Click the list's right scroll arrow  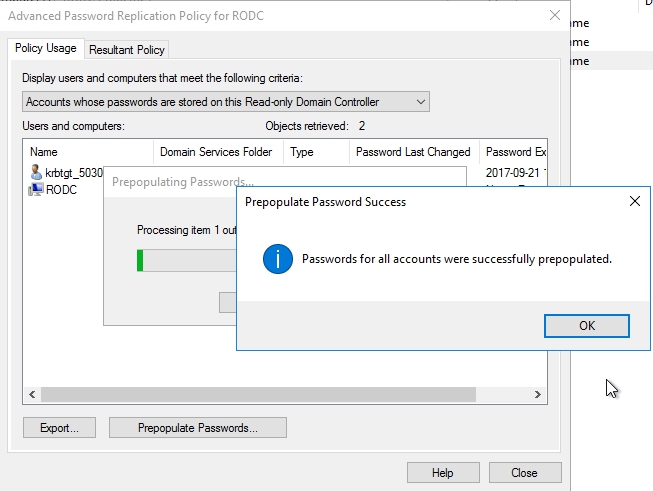pyautogui.click(x=539, y=395)
